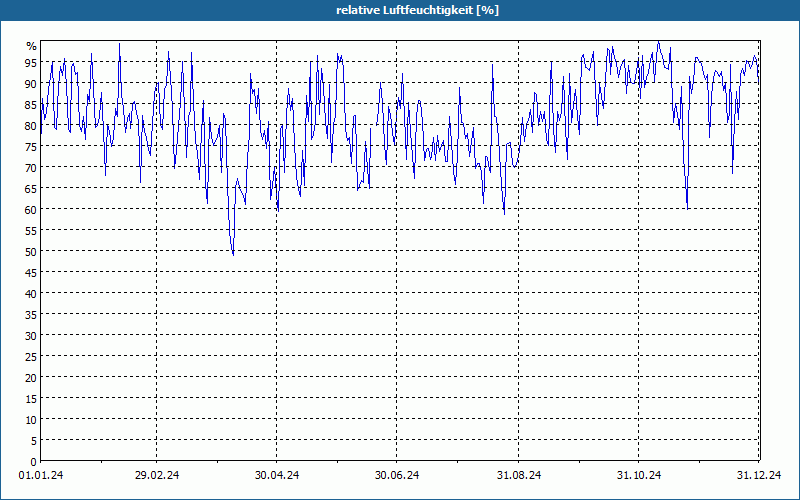The width and height of the screenshot is (800, 500).
Task: Click the y-axis value label 0
Action: 34,462
